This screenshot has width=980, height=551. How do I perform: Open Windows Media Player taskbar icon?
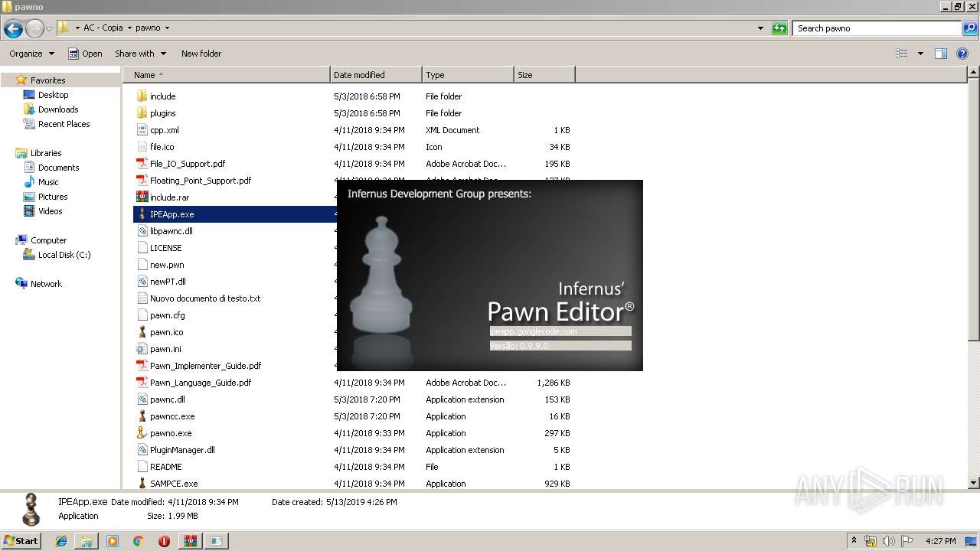pos(113,541)
